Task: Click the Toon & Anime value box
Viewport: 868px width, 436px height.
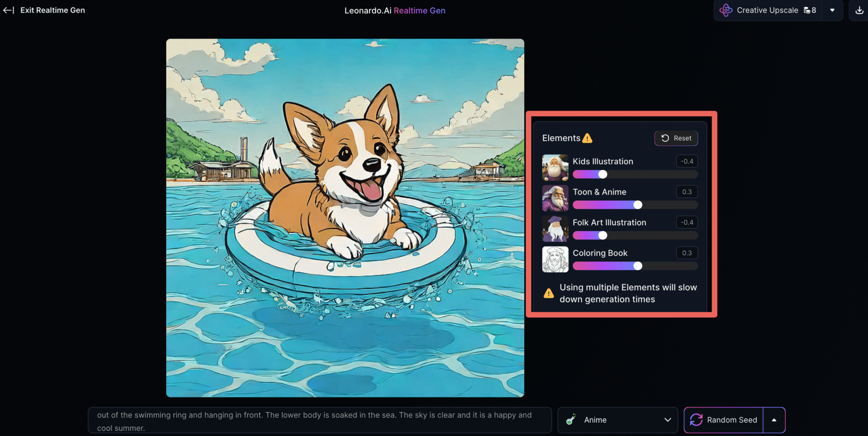Action: coord(687,192)
